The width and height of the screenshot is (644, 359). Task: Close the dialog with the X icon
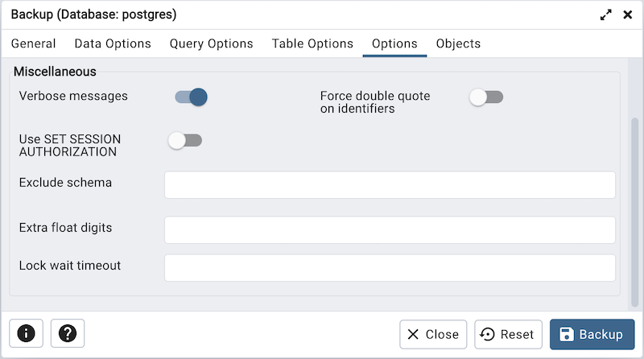[628, 14]
